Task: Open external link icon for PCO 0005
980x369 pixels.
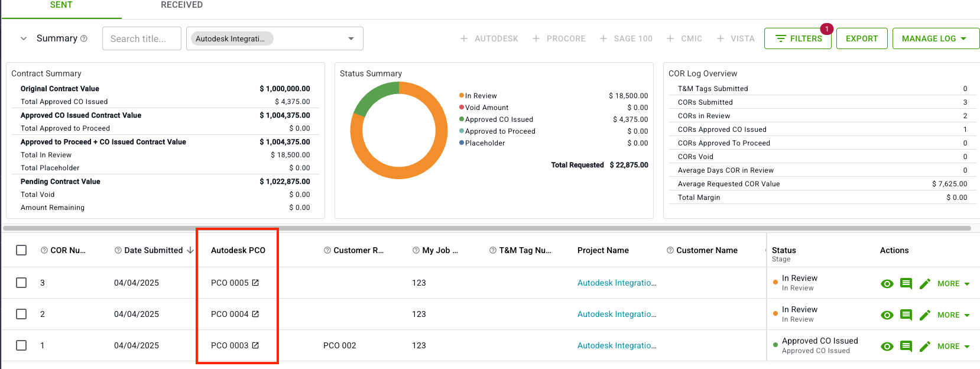Action: point(255,283)
